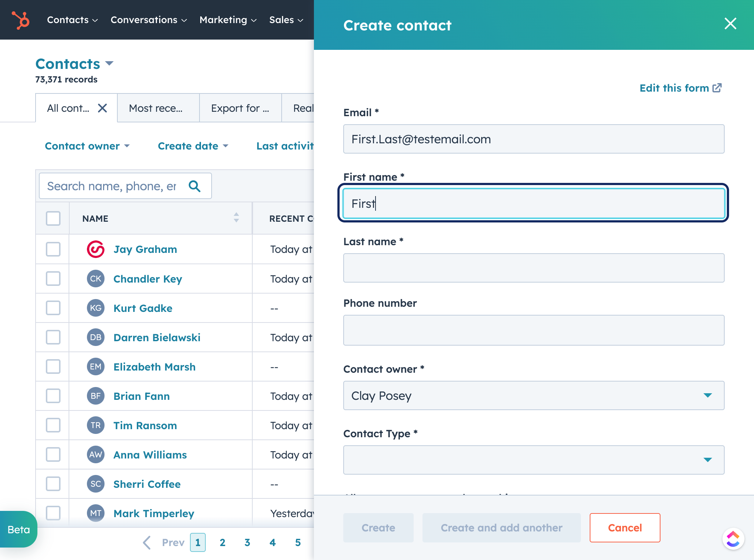Viewport: 754px width, 560px height.
Task: Open the Contacts navigation menu
Action: pyautogui.click(x=72, y=20)
